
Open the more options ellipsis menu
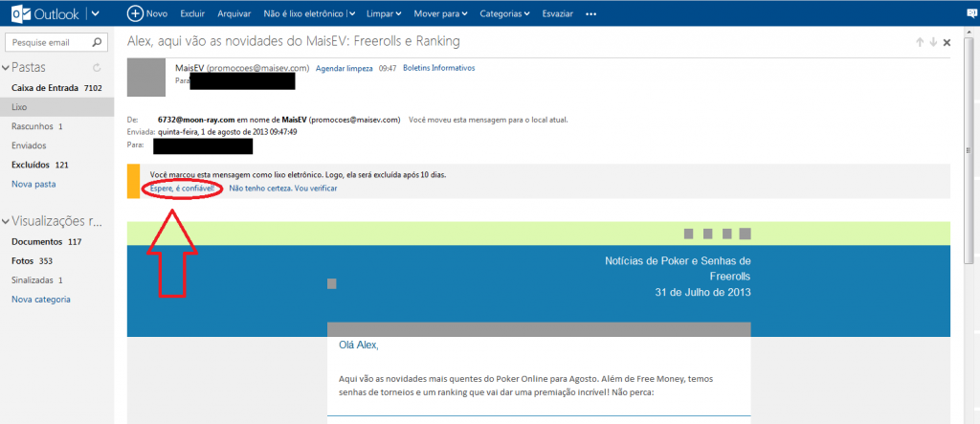pyautogui.click(x=591, y=13)
